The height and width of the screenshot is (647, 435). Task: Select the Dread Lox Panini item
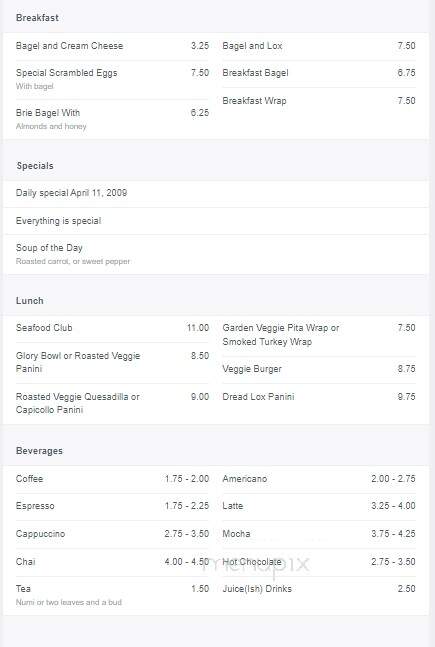[x=319, y=397]
